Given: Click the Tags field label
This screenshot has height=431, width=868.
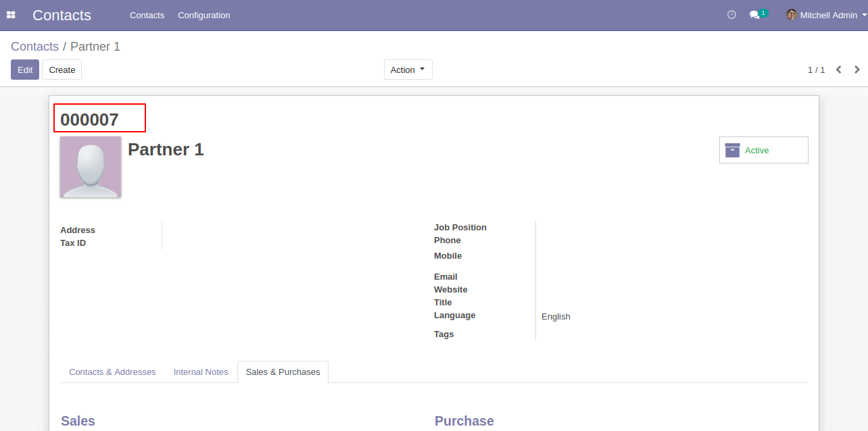Looking at the screenshot, I should pos(444,334).
